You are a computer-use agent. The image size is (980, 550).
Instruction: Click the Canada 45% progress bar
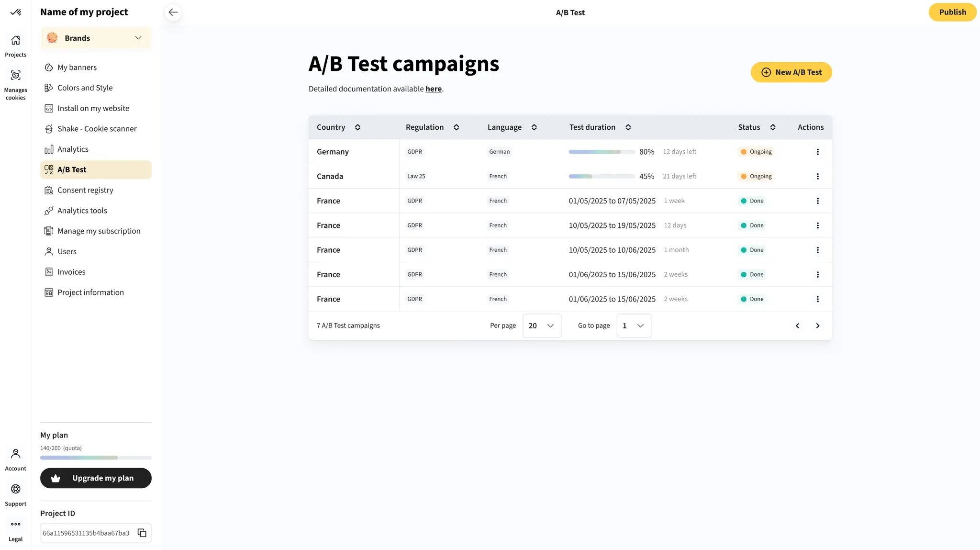click(x=601, y=176)
